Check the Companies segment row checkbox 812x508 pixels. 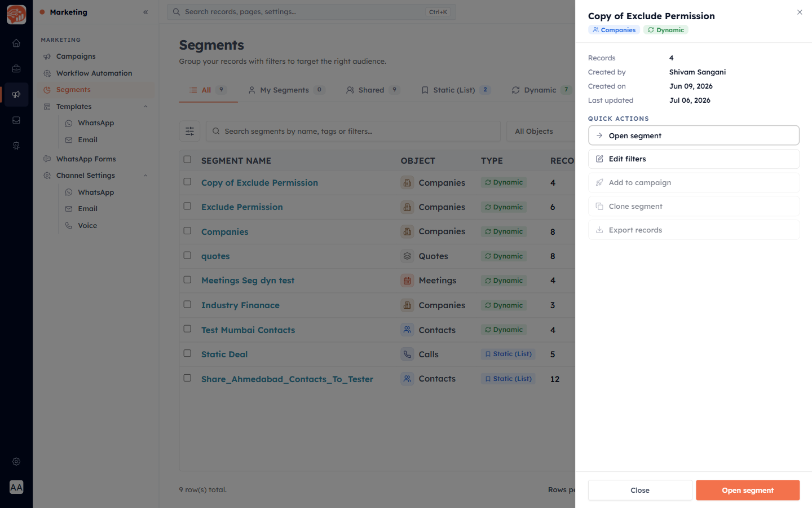pyautogui.click(x=187, y=231)
